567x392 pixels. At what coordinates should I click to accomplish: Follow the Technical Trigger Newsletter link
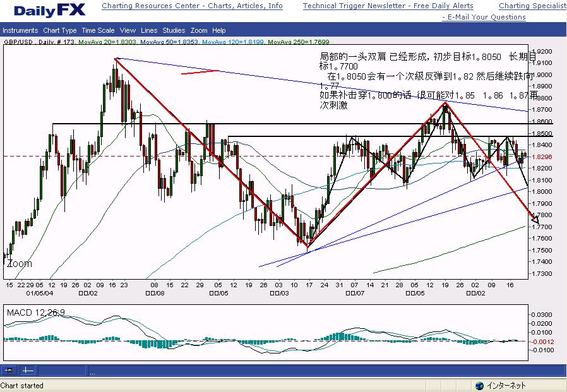pos(388,6)
